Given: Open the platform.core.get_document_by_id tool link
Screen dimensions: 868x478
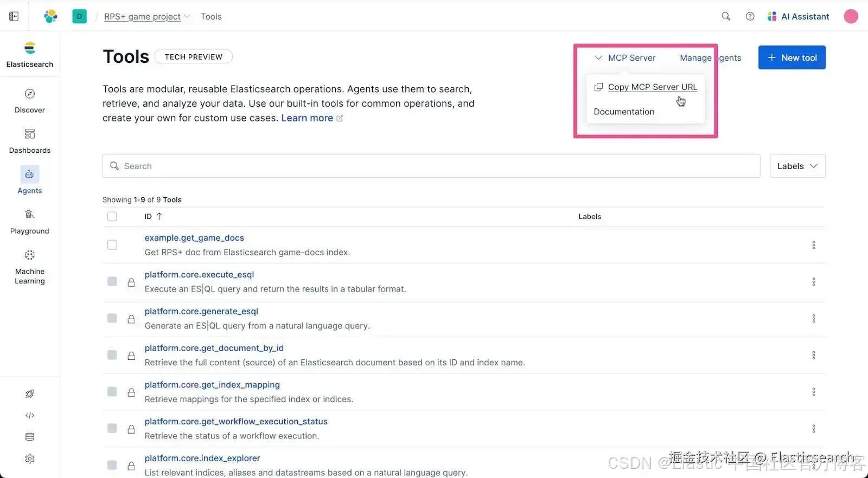Looking at the screenshot, I should pyautogui.click(x=214, y=348).
